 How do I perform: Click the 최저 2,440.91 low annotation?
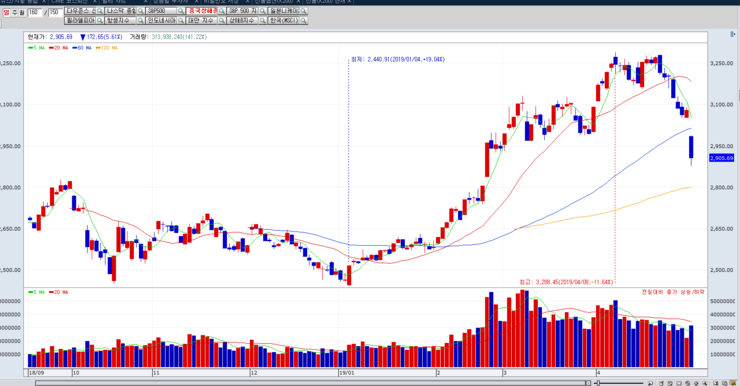click(x=397, y=59)
